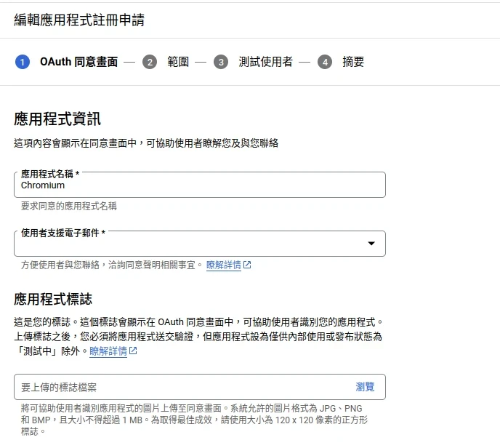Click the 使用者支援電子郵件 field label
The height and width of the screenshot is (448, 500).
coord(63,233)
